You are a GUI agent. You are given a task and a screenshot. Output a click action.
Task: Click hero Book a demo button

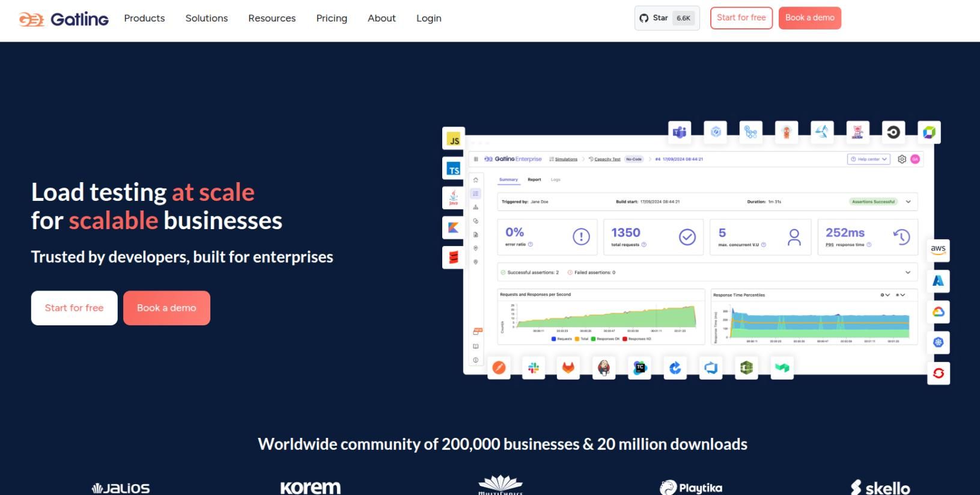click(166, 308)
